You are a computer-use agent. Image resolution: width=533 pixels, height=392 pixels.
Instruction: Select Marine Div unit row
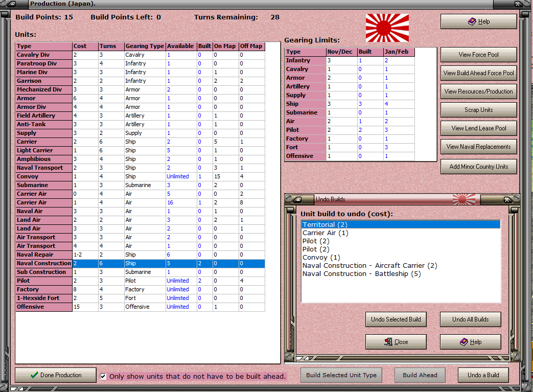(x=140, y=73)
